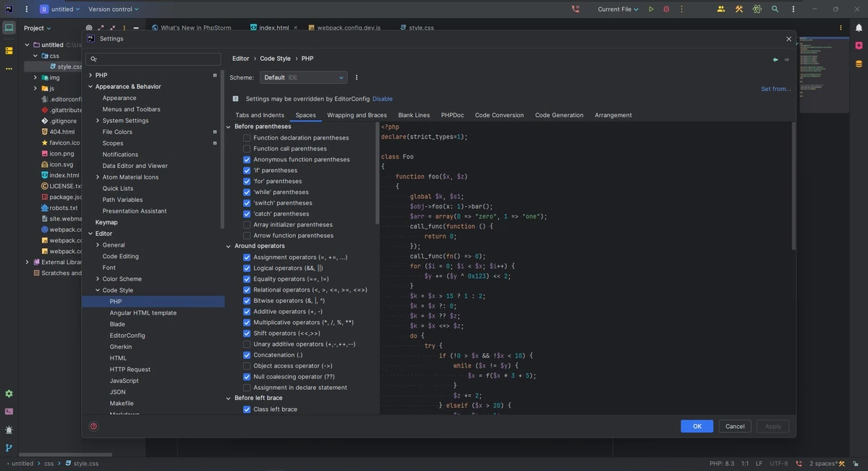Click the Debug bug icon

666,9
